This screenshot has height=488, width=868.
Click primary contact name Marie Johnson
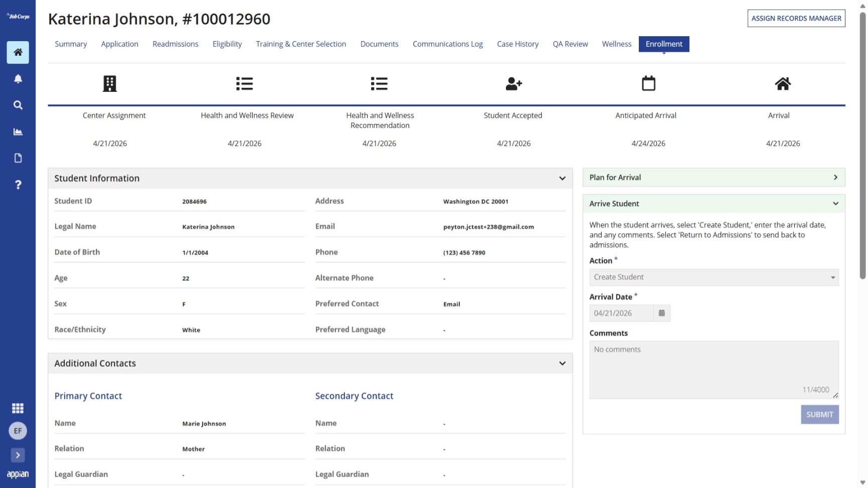[x=204, y=424]
